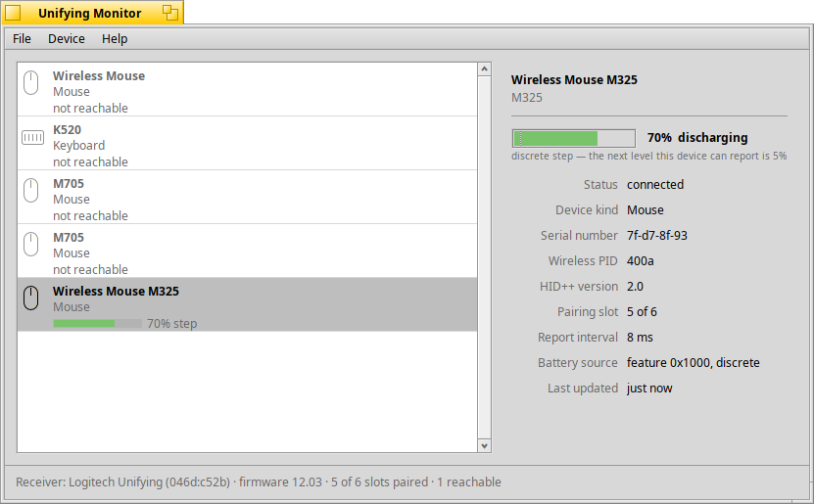
Task: Click the HID++ version value 2.0
Action: (635, 286)
